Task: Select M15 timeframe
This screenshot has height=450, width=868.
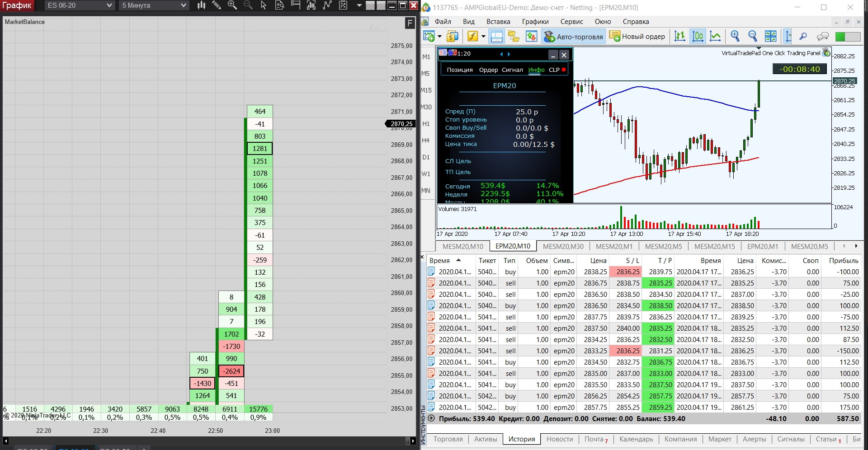Action: [x=426, y=90]
